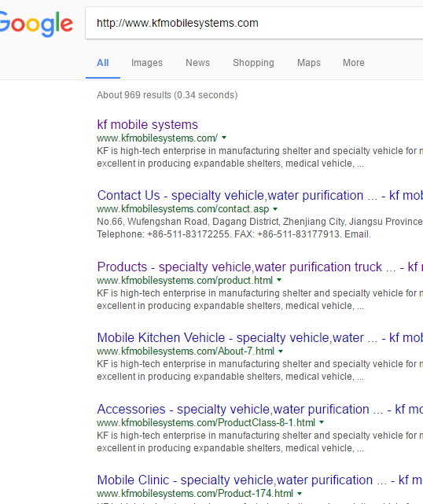
Task: Open the Maps tab
Action: tap(309, 63)
